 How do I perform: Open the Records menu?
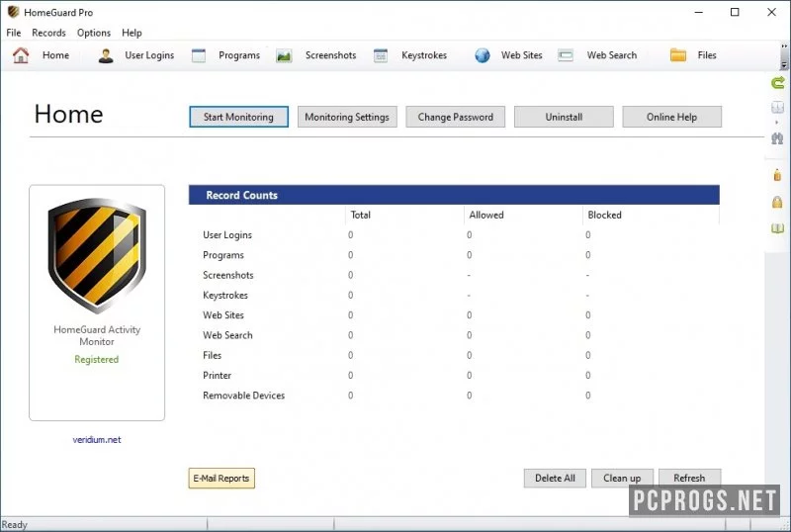[x=48, y=33]
